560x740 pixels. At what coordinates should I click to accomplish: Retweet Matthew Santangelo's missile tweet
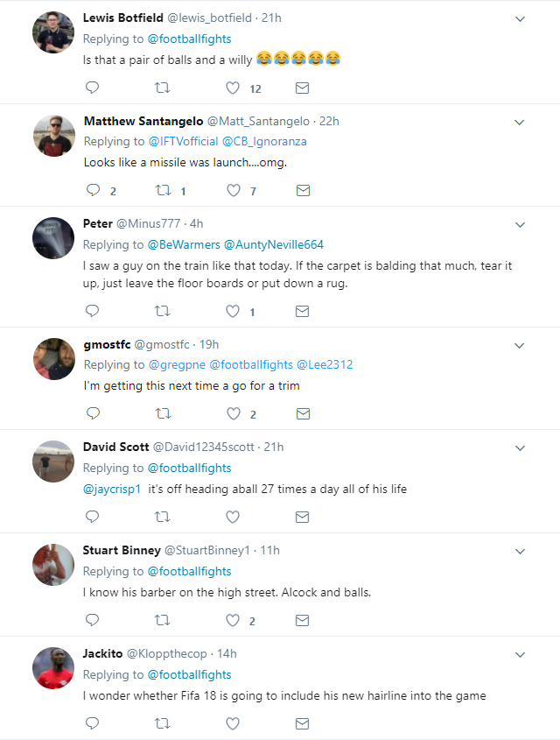[162, 190]
